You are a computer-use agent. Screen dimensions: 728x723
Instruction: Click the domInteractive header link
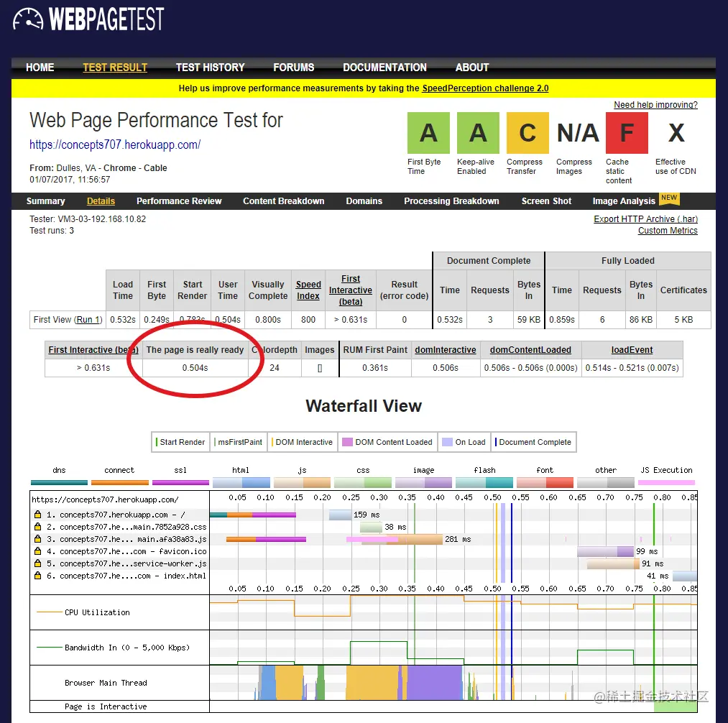point(446,350)
